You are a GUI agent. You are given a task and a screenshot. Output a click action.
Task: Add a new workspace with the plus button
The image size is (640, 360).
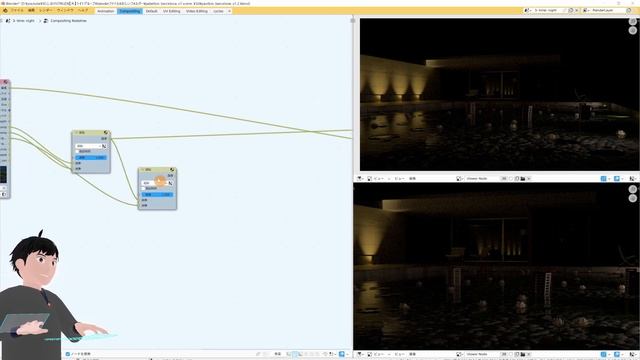pos(229,11)
